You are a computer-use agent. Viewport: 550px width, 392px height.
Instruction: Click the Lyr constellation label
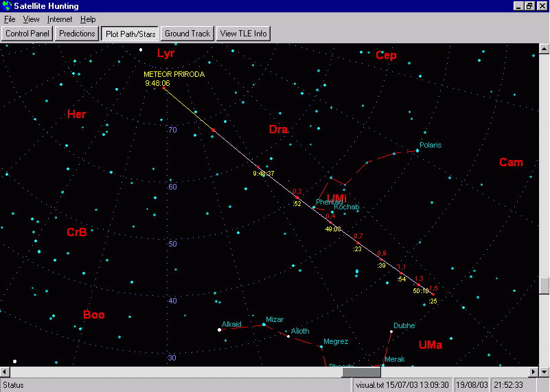click(165, 54)
